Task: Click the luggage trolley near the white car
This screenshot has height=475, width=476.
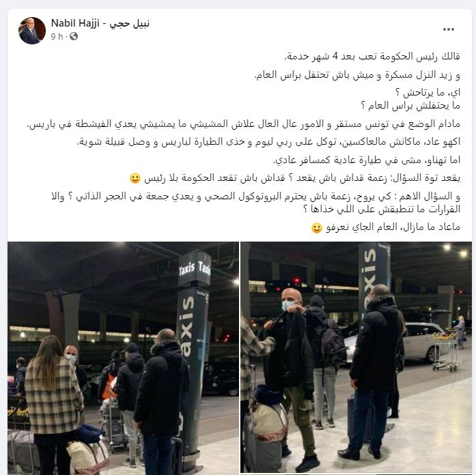Action: pyautogui.click(x=445, y=351)
